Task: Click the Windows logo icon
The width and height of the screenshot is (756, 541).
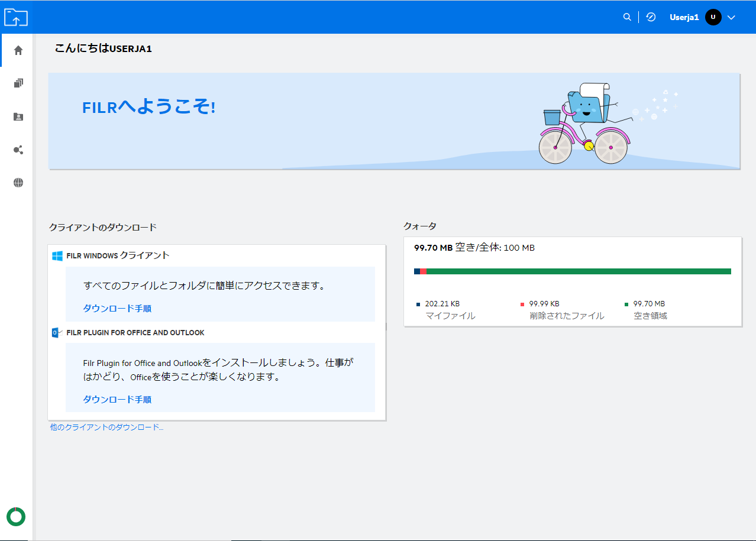Action: [x=57, y=256]
